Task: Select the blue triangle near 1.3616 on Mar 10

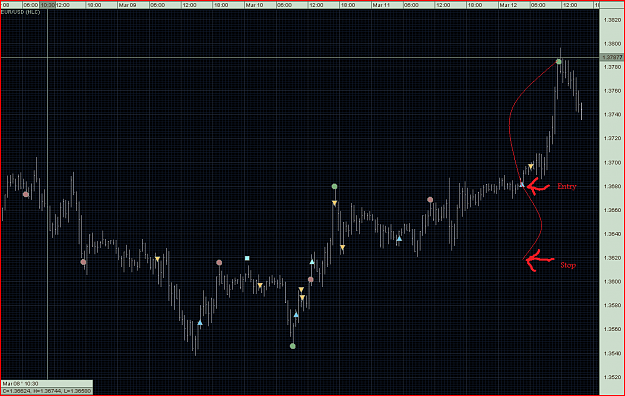Action: point(312,262)
